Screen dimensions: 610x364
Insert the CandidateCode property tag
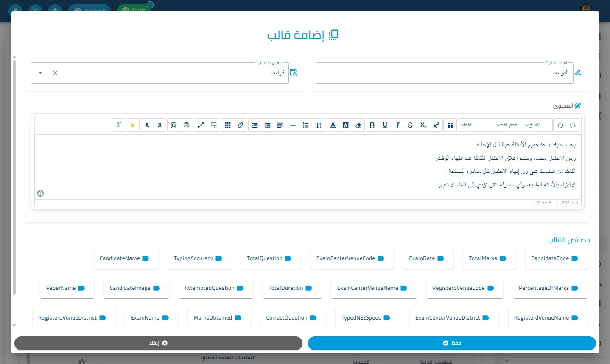[556, 258]
